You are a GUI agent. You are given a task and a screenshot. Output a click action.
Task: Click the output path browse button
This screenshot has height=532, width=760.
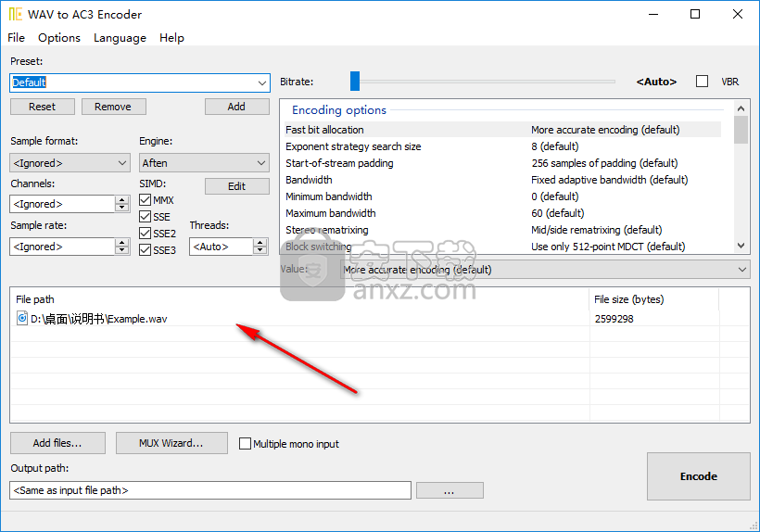pyautogui.click(x=450, y=490)
